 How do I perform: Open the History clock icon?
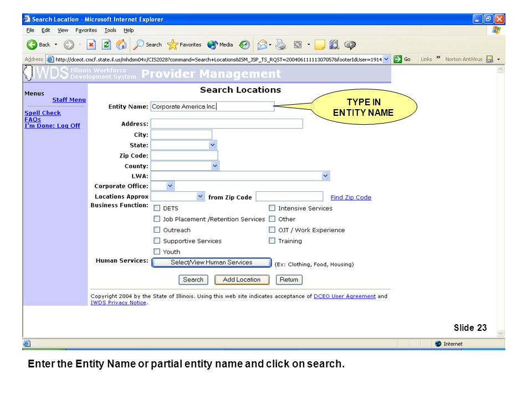click(x=244, y=44)
